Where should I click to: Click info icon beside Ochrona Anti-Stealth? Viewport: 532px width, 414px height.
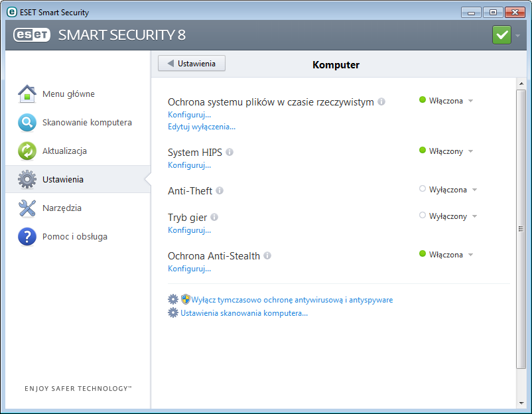(x=267, y=255)
